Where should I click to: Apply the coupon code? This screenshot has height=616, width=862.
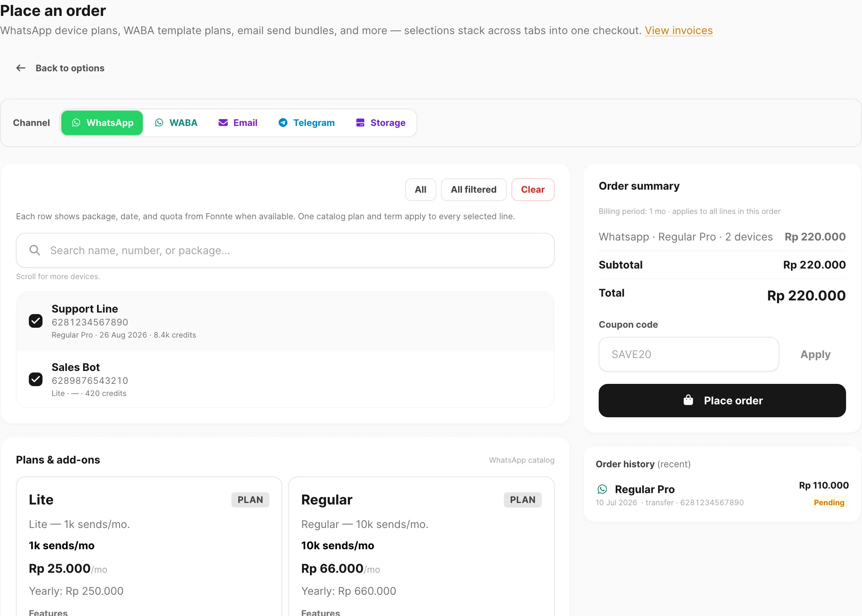pos(815,354)
